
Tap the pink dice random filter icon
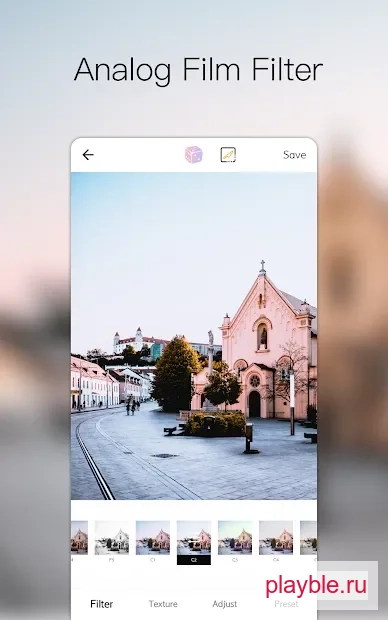(194, 155)
